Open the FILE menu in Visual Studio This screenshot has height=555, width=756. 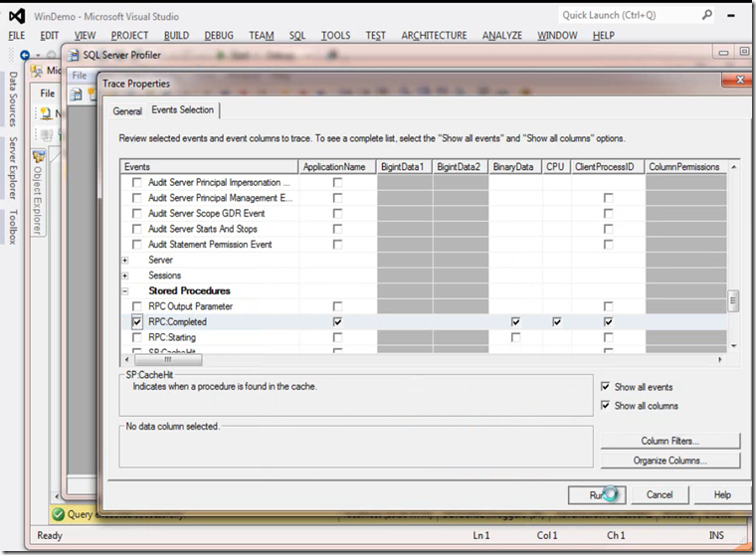(16, 35)
